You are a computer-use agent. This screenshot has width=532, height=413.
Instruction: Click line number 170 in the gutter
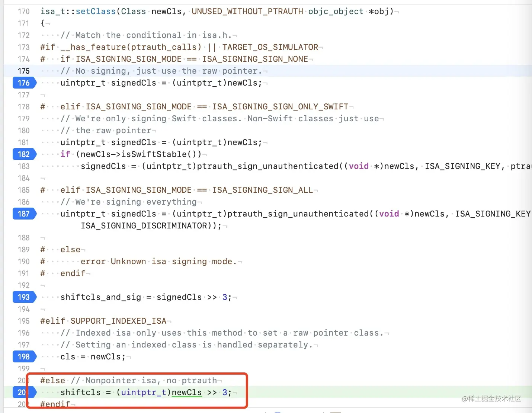click(x=23, y=11)
